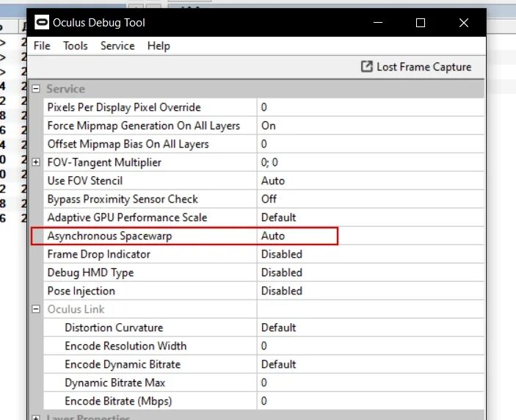The width and height of the screenshot is (516, 420).
Task: Edit Pixels Per Display Pixel Override value
Action: click(x=371, y=107)
